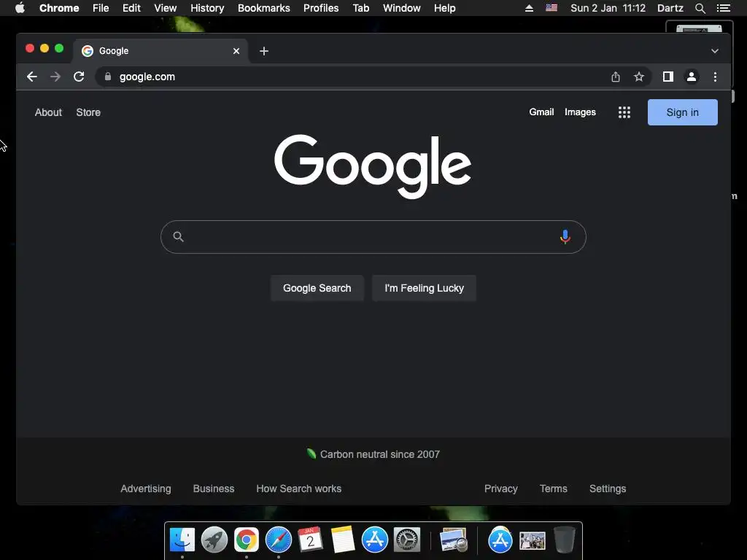Close the Google tab

[236, 51]
